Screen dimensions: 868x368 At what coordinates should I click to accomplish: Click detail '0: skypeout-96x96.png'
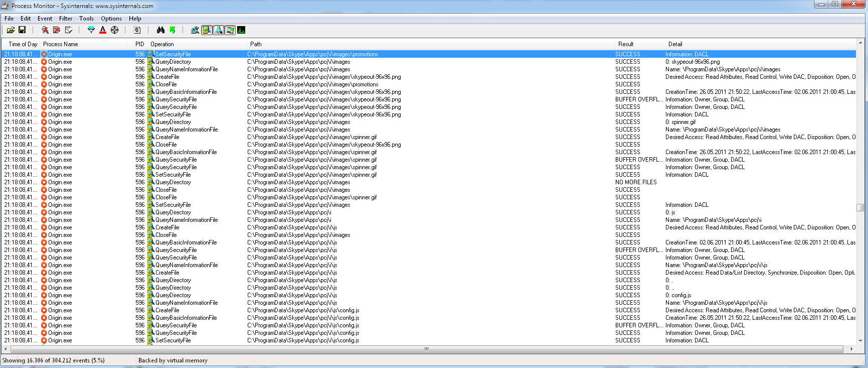click(x=692, y=62)
